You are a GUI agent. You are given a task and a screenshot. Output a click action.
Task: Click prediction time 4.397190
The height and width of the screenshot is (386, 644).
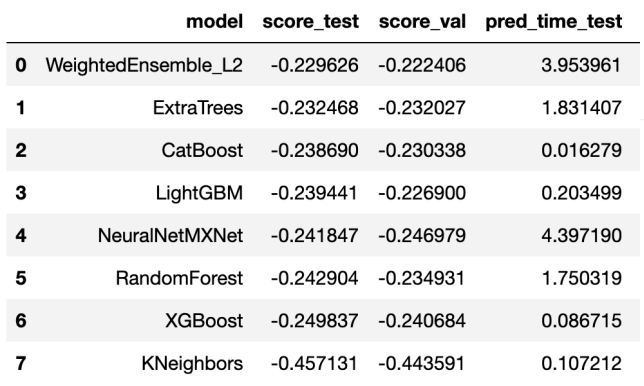582,236
